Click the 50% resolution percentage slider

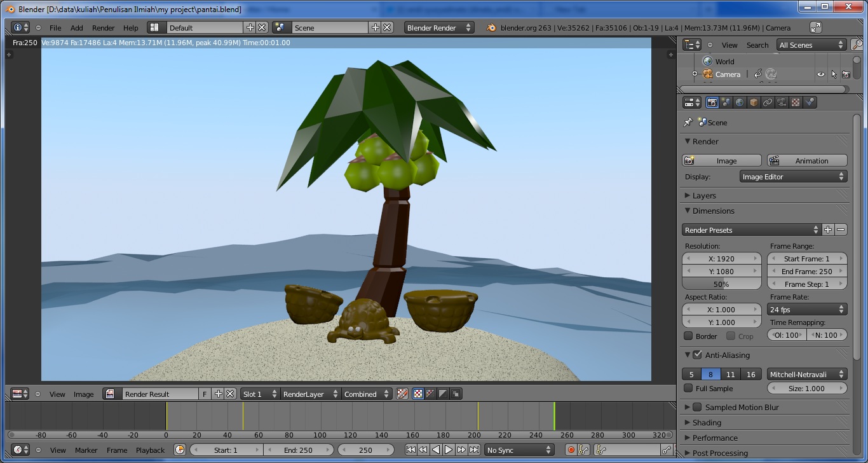[x=721, y=284]
